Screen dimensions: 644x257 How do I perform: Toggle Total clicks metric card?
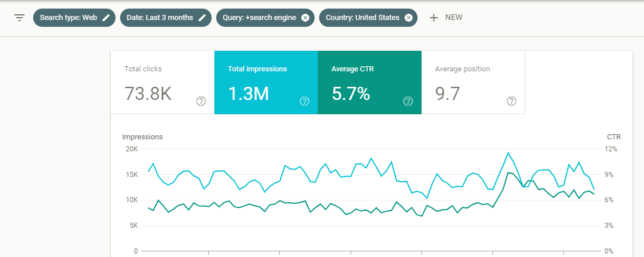click(162, 82)
